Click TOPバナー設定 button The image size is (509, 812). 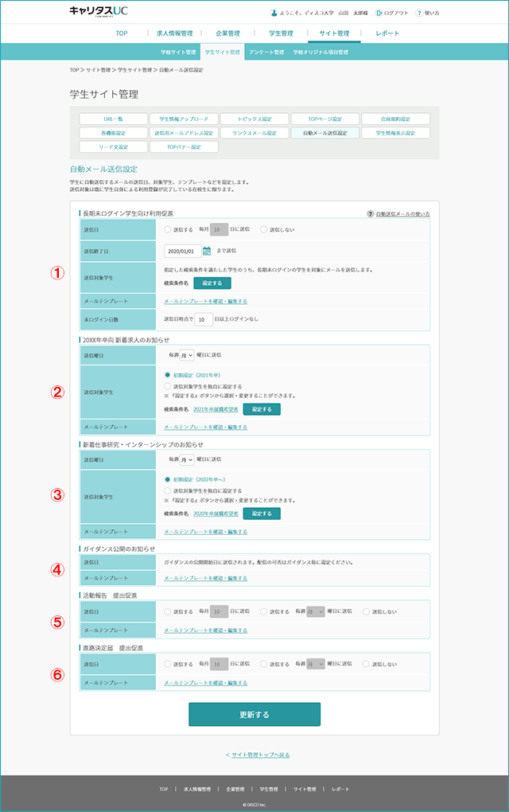point(184,147)
